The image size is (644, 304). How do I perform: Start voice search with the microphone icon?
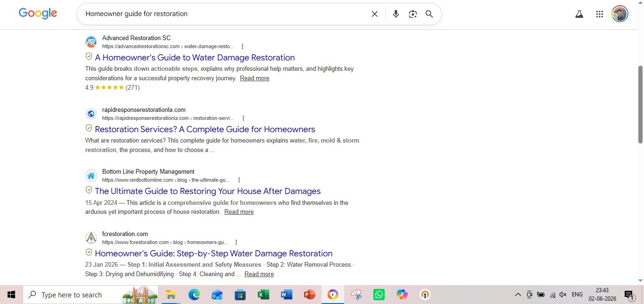[x=396, y=14]
